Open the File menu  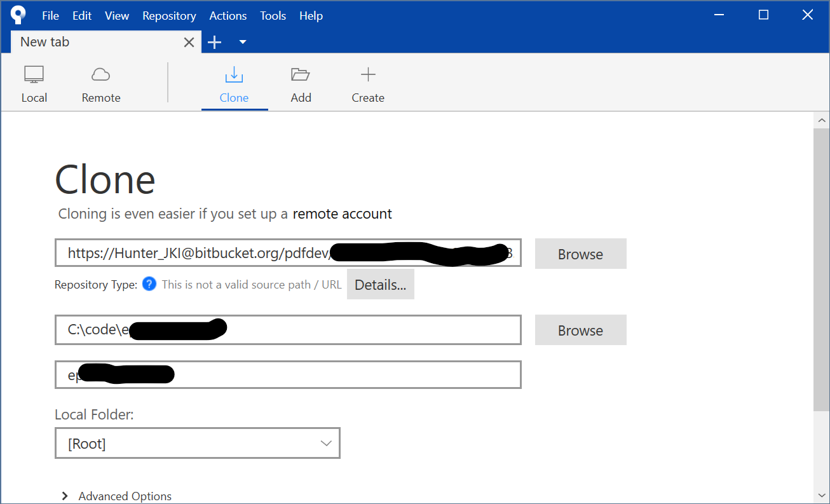coord(50,16)
